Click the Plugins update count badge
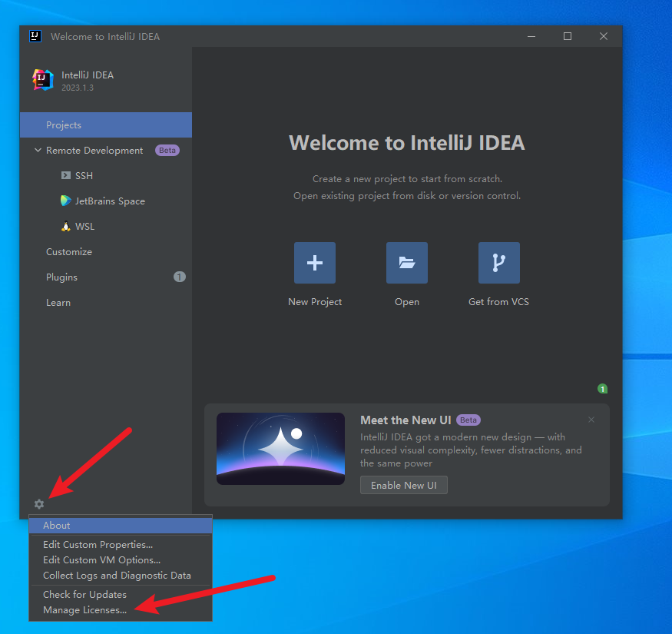This screenshot has width=672, height=634. click(x=179, y=277)
